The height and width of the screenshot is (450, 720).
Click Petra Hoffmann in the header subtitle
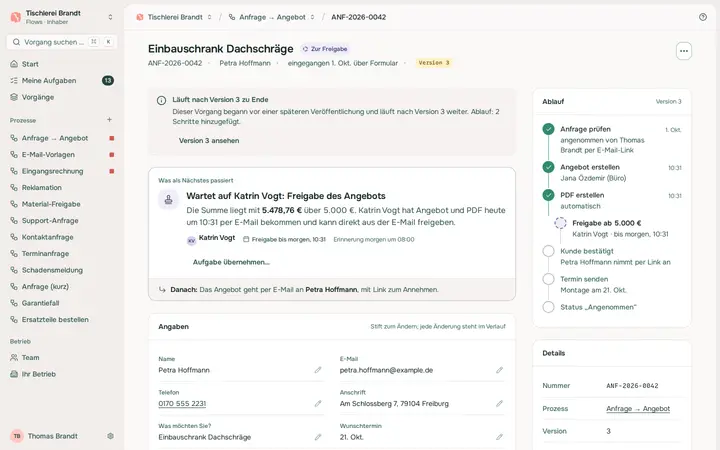click(245, 63)
